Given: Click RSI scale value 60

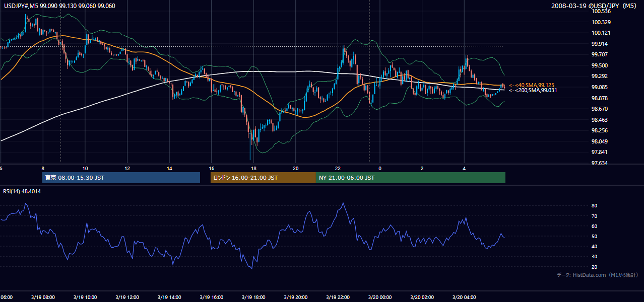Looking at the screenshot, I should point(595,226).
